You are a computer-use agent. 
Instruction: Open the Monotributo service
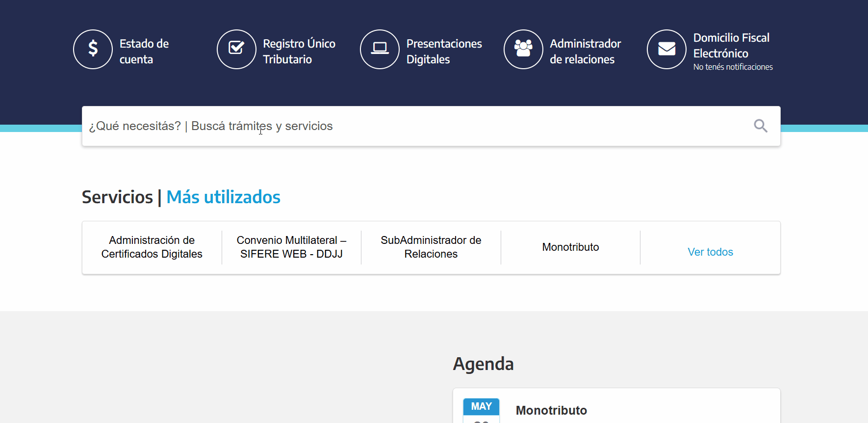570,247
